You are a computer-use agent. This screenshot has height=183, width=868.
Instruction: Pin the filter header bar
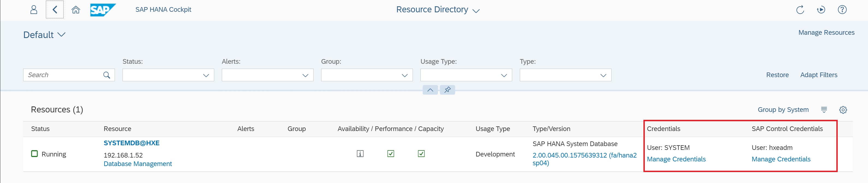pyautogui.click(x=447, y=90)
